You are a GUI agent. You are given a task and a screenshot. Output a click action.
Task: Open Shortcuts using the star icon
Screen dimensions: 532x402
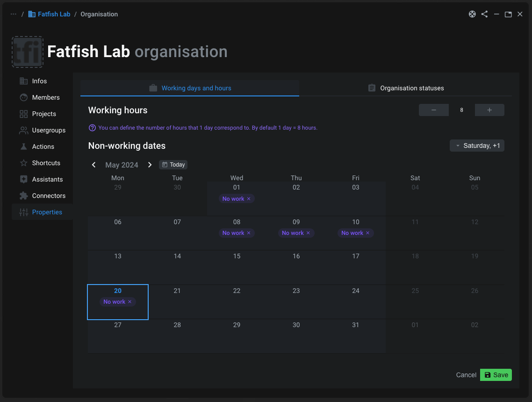click(x=23, y=163)
